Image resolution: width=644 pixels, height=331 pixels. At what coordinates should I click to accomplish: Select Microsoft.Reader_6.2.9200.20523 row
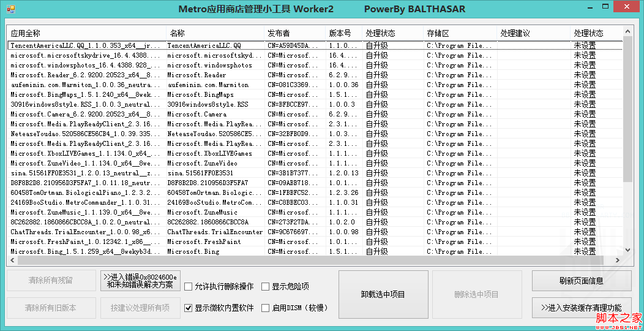coord(315,75)
